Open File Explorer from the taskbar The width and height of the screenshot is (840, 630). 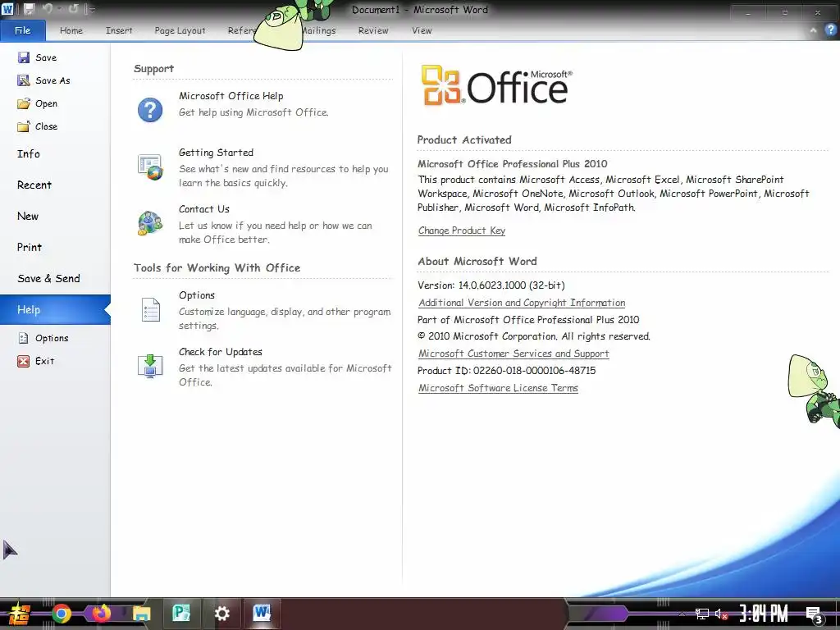click(x=141, y=614)
